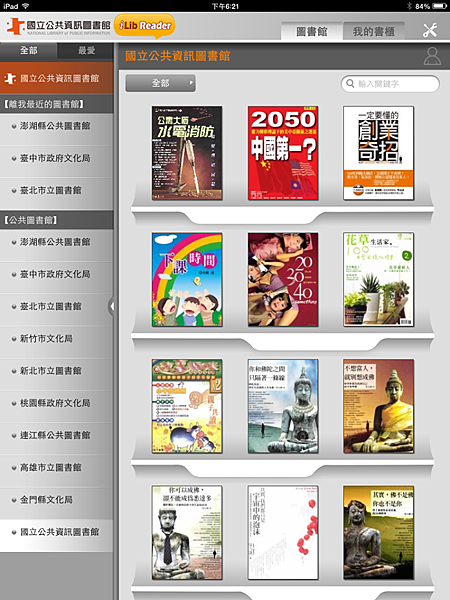This screenshot has width=450, height=600.
Task: Select highlighted 國立公共資訊圖書館 at top of sidebar
Action: click(57, 78)
